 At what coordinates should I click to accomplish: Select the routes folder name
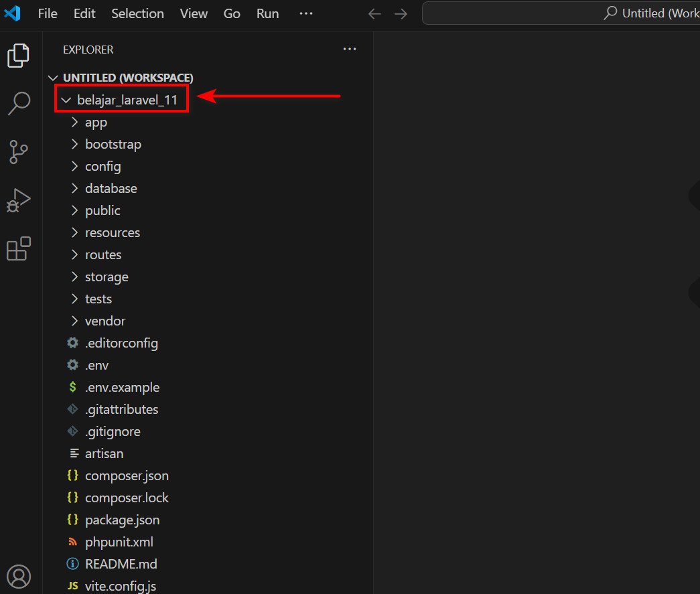[103, 254]
